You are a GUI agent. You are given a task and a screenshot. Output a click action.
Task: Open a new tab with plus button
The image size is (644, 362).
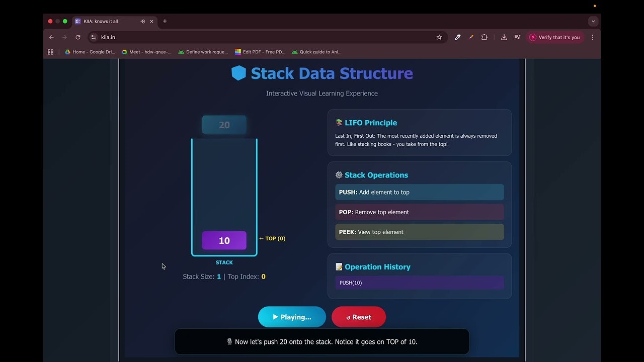coord(165,21)
